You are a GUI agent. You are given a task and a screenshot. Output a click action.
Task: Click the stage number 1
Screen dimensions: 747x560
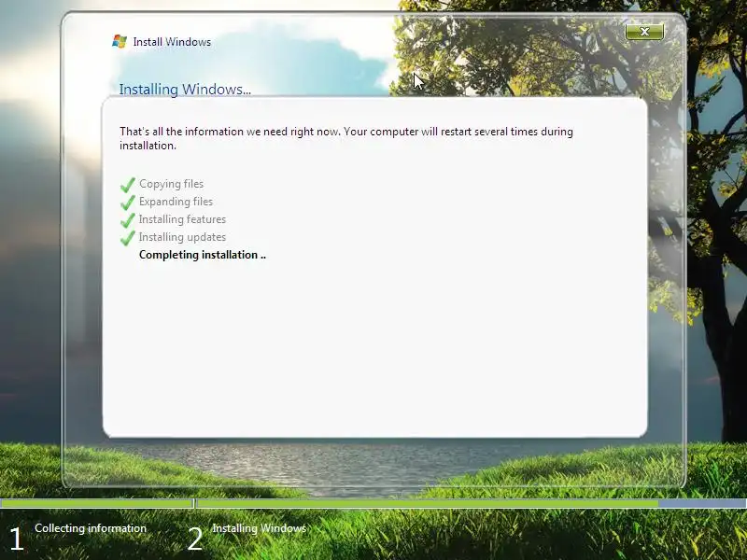pos(16,539)
